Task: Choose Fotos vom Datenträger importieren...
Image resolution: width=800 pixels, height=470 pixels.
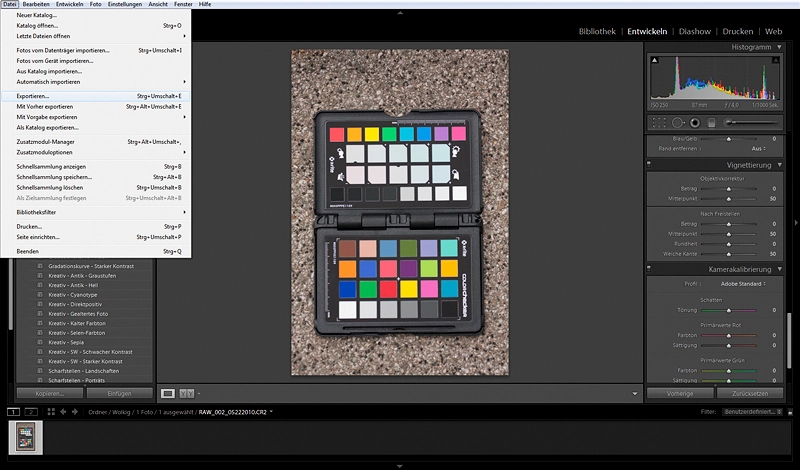Action: pyautogui.click(x=95, y=51)
